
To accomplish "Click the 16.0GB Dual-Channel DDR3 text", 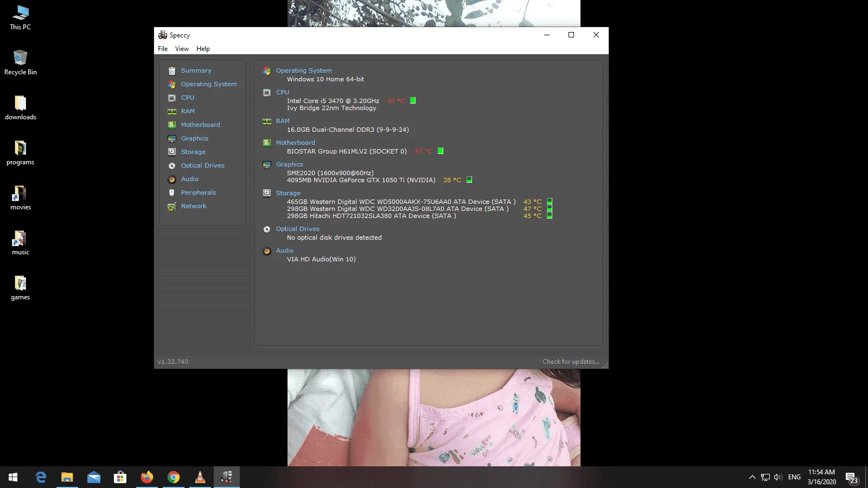I will (x=348, y=130).
